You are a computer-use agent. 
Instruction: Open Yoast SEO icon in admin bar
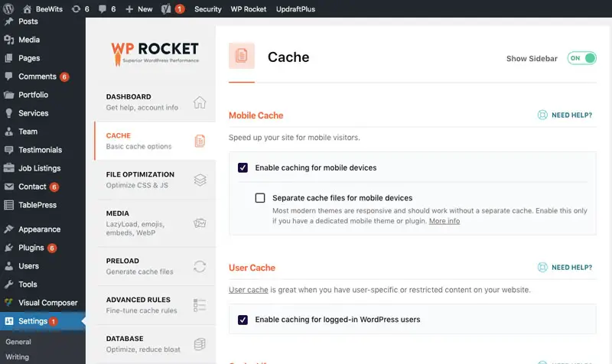[166, 9]
